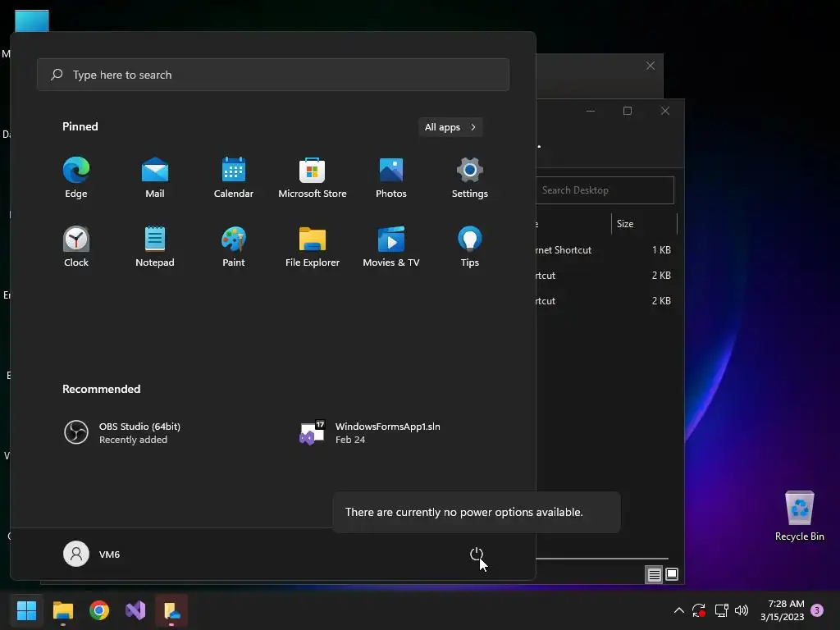Image resolution: width=840 pixels, height=630 pixels.
Task: Minimize the File Explorer window
Action: point(591,111)
